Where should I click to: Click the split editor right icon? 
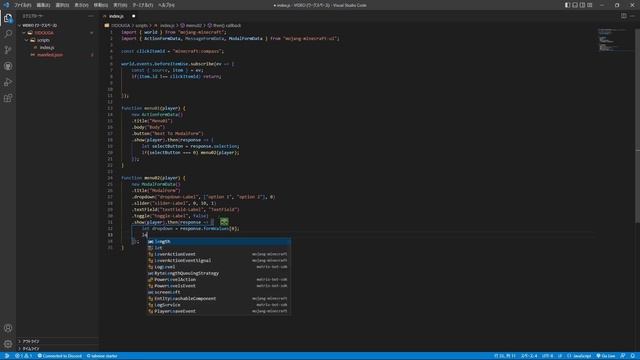coord(624,16)
